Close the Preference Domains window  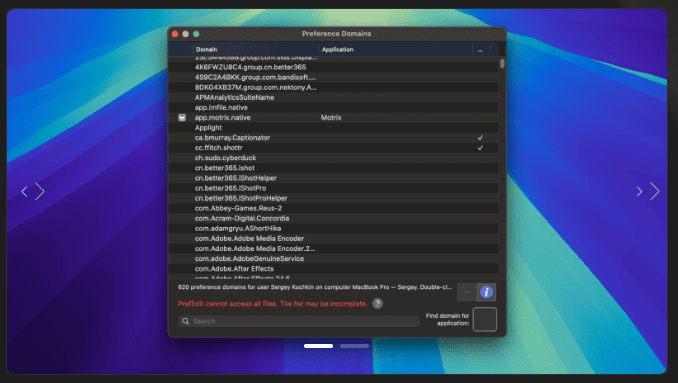(x=175, y=34)
